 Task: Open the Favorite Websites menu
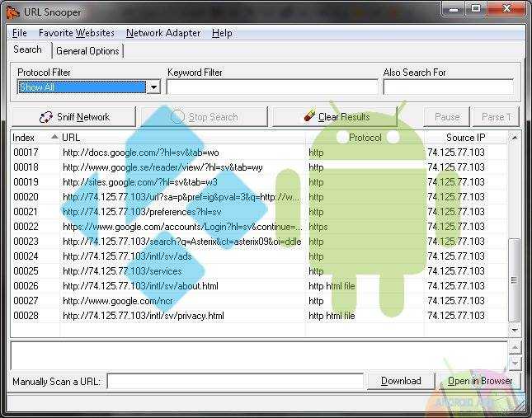point(77,33)
